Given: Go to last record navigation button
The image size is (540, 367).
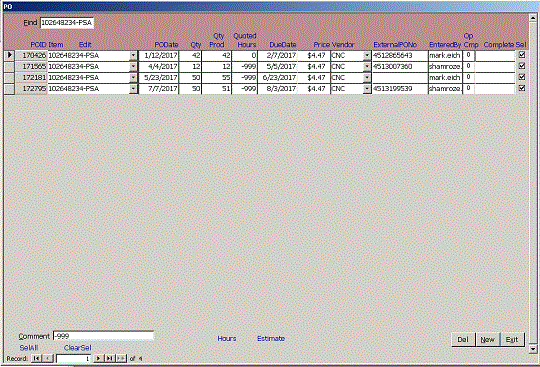Looking at the screenshot, I should click(110, 358).
